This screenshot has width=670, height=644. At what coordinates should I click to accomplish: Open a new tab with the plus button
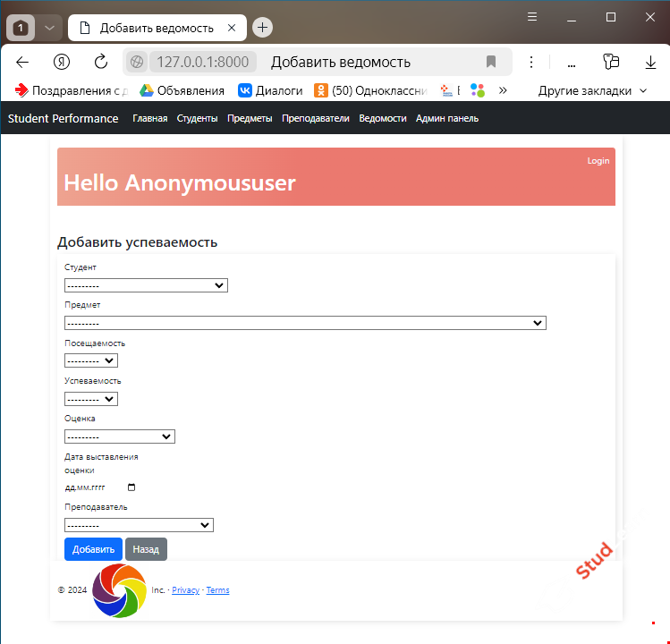click(262, 28)
